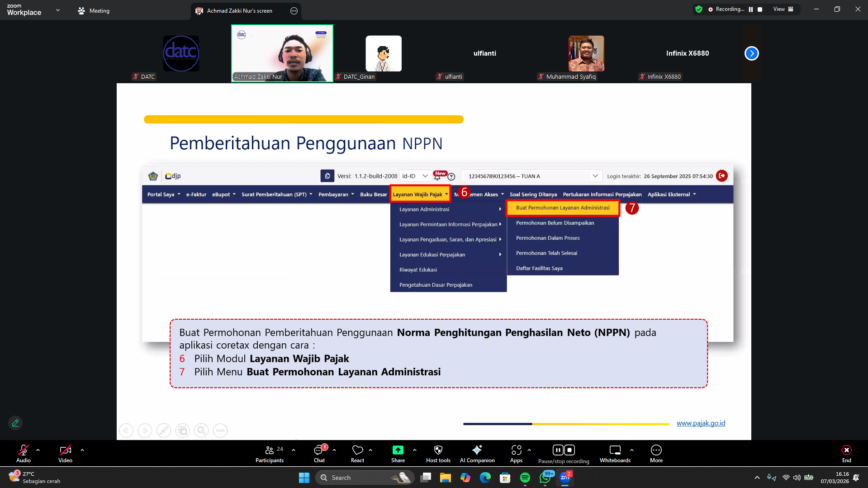Click the React heart icon
The height and width of the screenshot is (488, 868).
(x=357, y=453)
